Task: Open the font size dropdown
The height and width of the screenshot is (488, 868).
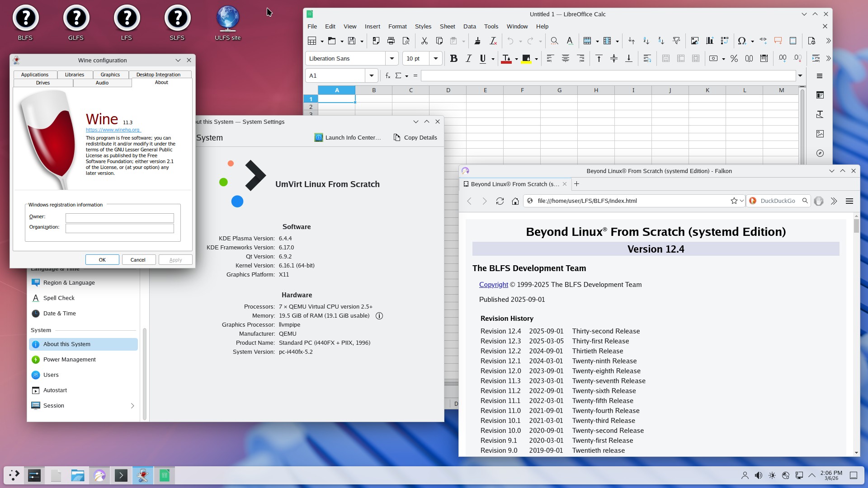Action: [435, 58]
